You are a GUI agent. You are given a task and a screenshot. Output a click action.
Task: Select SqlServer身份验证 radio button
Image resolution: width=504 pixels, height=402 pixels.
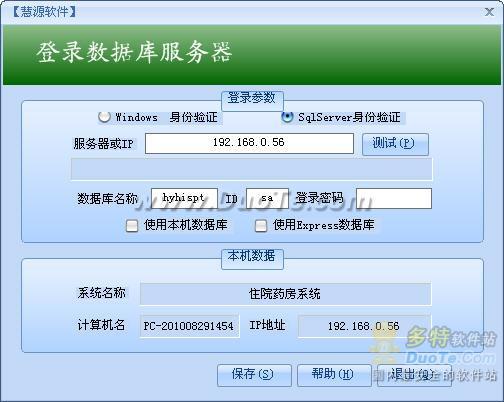[287, 117]
